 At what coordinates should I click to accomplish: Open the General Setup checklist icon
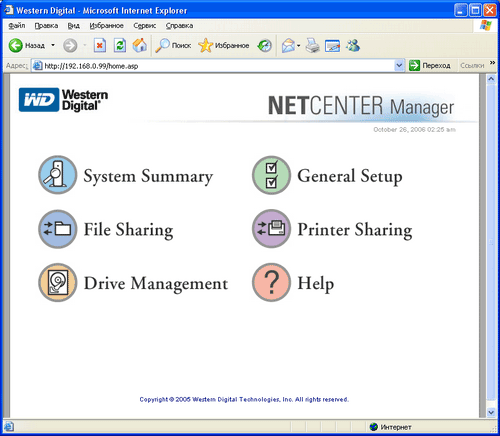pyautogui.click(x=271, y=175)
